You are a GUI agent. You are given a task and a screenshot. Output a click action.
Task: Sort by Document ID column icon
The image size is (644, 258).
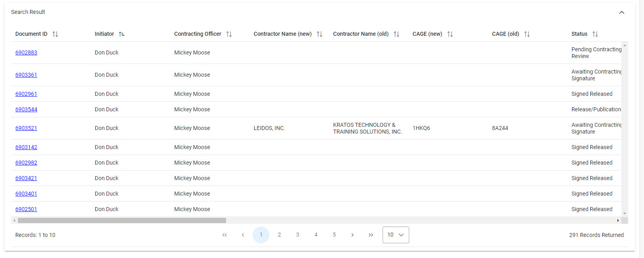pos(55,34)
